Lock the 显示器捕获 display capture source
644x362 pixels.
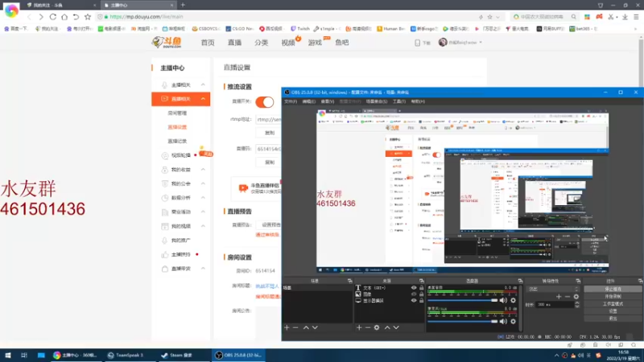[421, 300]
